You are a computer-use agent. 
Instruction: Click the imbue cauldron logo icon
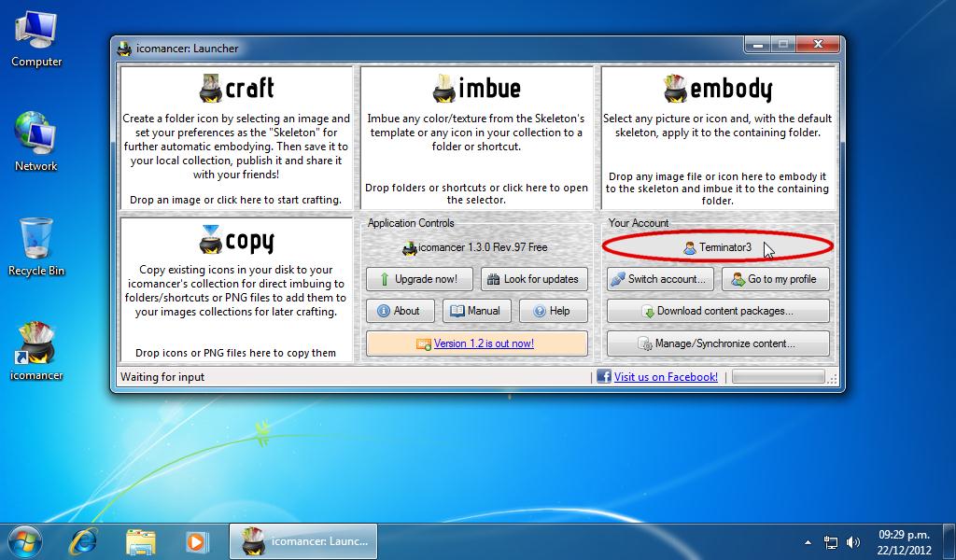[x=443, y=89]
